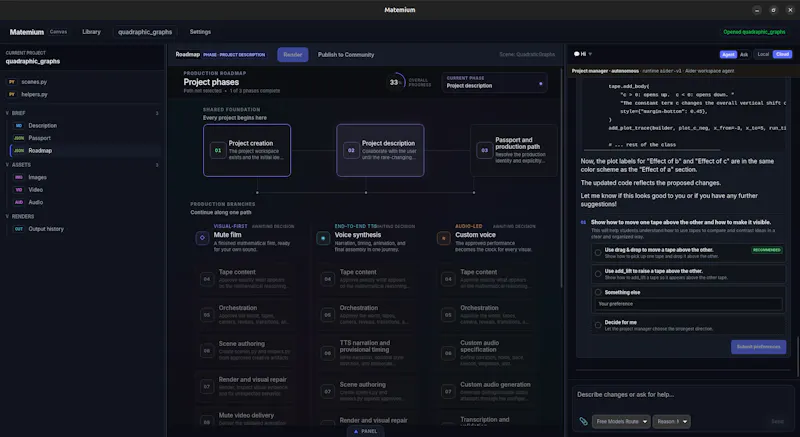The height and width of the screenshot is (437, 800).
Task: Click the RECOMMENDED badge on drag & drop option
Action: click(766, 250)
